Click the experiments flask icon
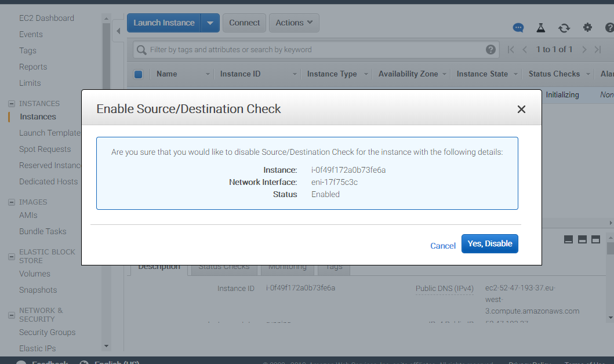Image resolution: width=614 pixels, height=364 pixels. (x=541, y=27)
